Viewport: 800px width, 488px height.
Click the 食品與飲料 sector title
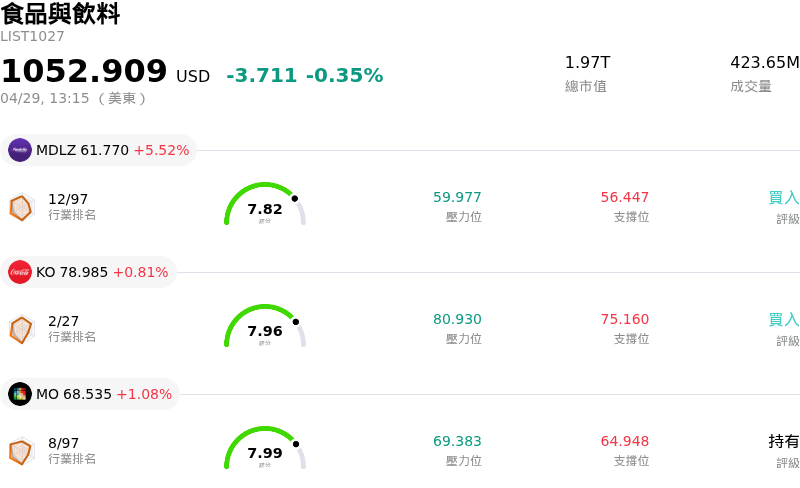pyautogui.click(x=60, y=14)
